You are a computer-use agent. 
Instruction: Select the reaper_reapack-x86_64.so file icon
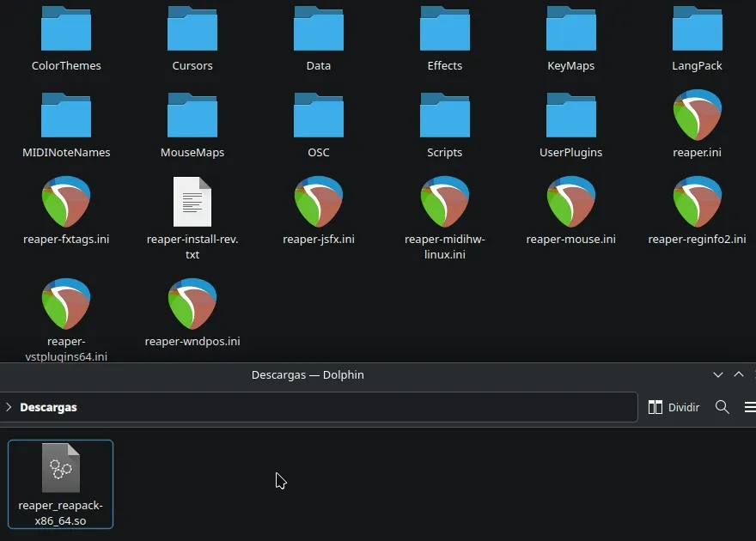pyautogui.click(x=61, y=468)
